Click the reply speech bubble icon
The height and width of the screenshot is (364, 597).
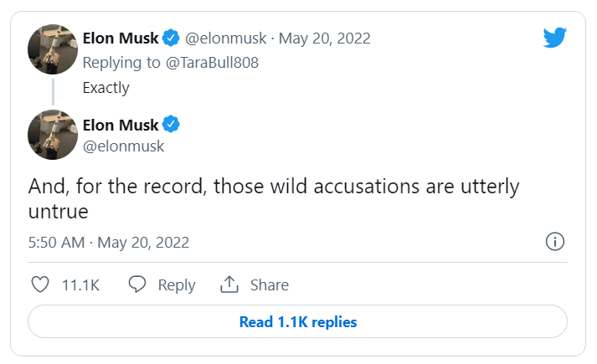coord(138,285)
